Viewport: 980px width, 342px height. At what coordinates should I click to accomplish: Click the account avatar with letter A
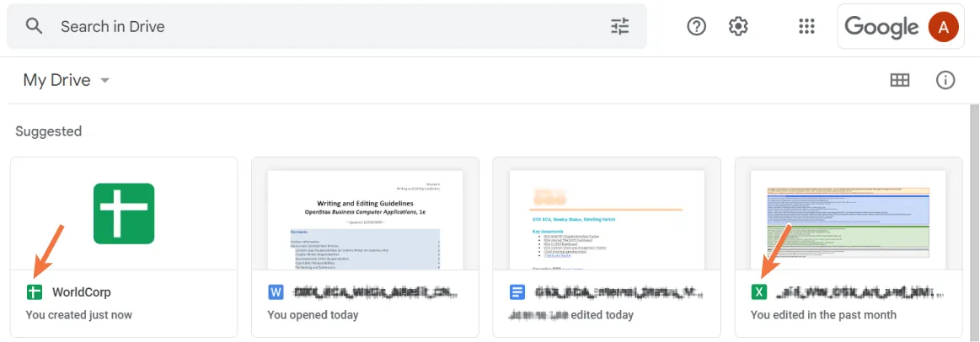point(943,27)
